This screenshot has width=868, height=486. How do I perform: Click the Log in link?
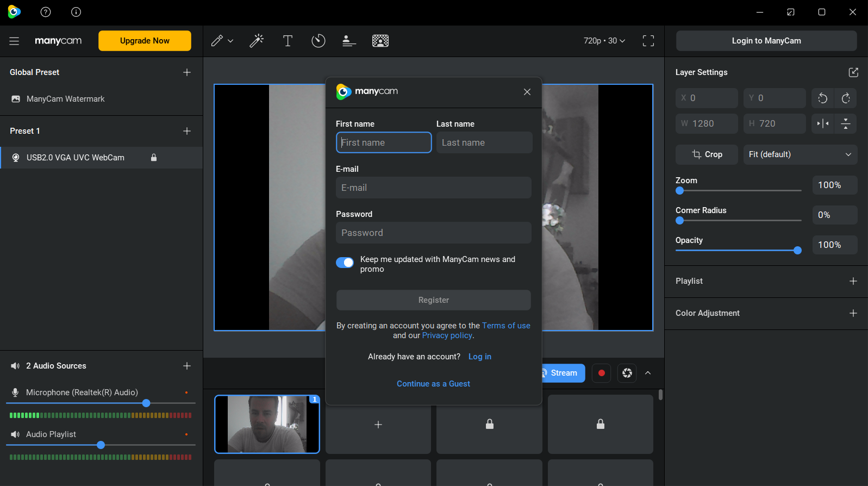(480, 357)
